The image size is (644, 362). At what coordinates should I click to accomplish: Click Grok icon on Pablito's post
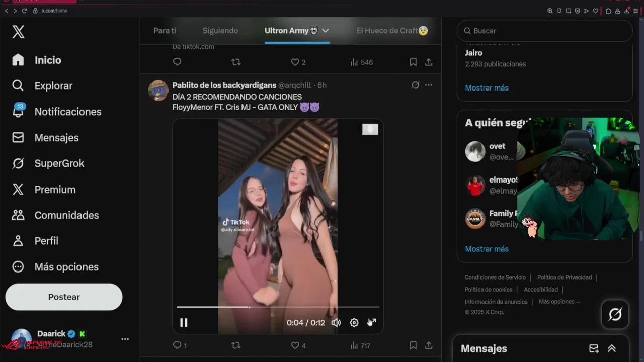point(415,85)
